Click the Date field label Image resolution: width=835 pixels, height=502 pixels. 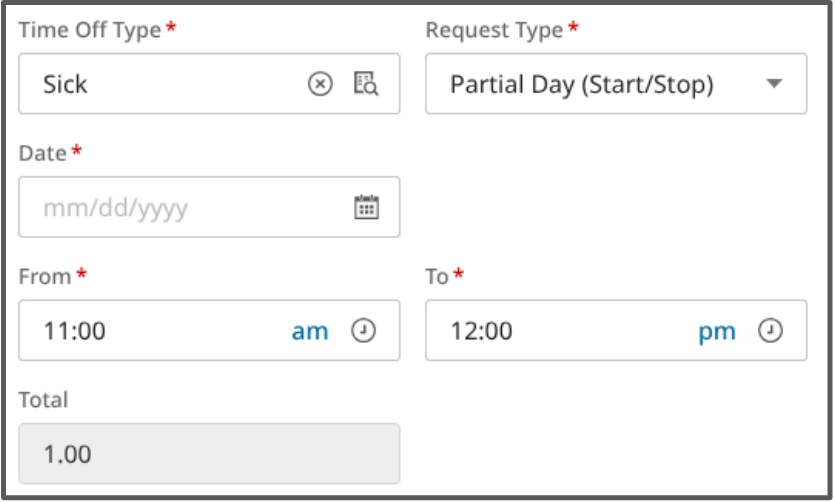[42, 153]
